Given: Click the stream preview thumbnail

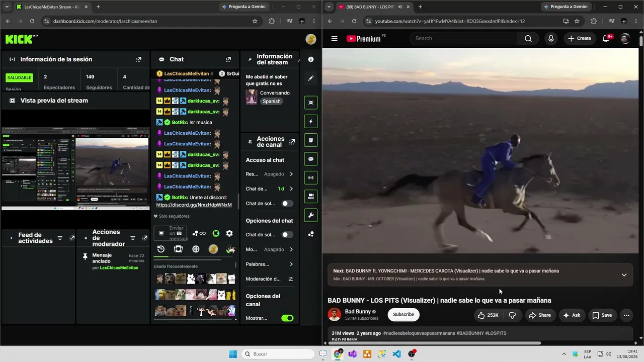Looking at the screenshot, I should click(x=75, y=168).
